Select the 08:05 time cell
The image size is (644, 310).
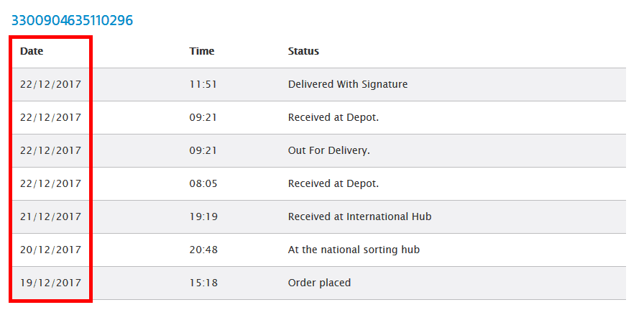[203, 183]
